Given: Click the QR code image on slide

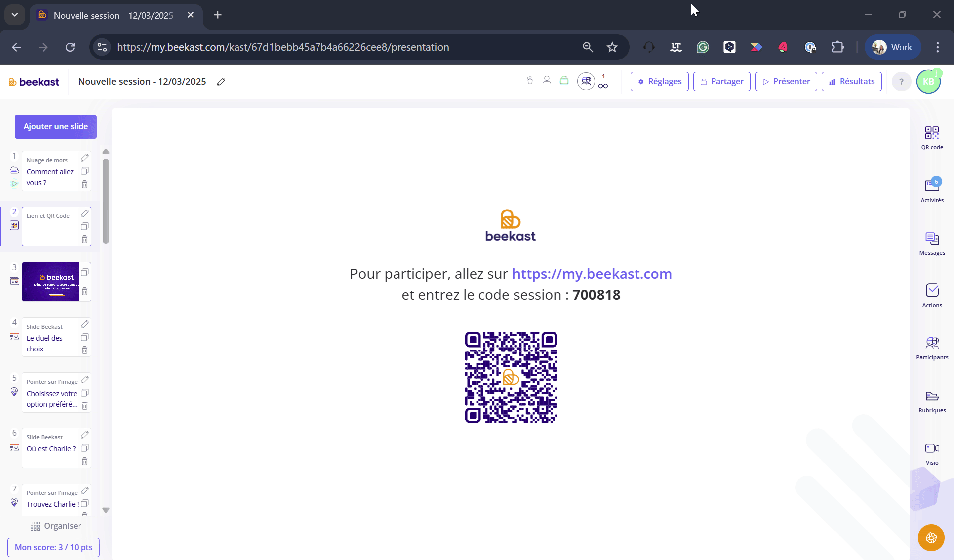Looking at the screenshot, I should point(511,377).
